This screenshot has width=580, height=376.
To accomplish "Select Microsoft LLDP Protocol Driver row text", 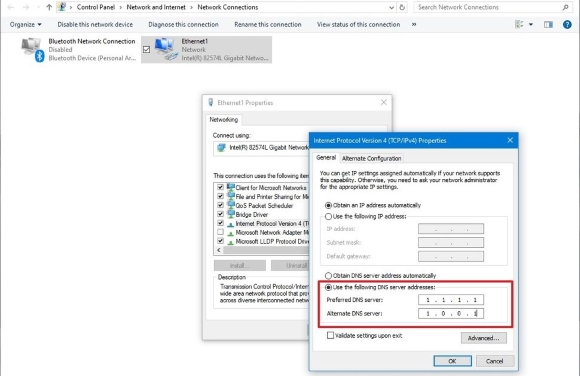I will [x=272, y=241].
